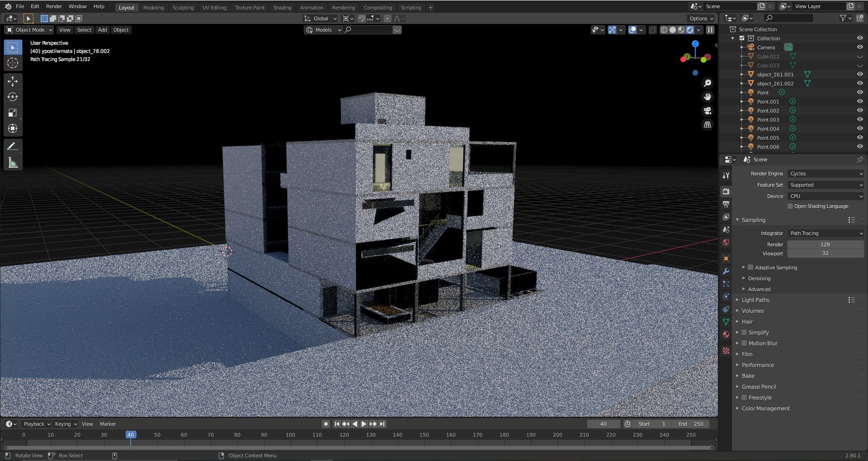Pause viewport render preview
The image size is (868, 461).
[710, 30]
